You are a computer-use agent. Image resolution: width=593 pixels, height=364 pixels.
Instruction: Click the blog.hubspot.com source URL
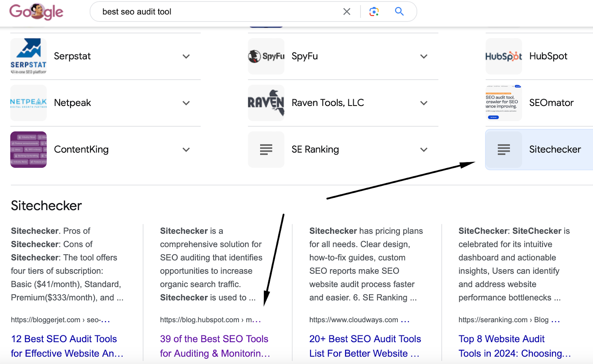(x=211, y=320)
